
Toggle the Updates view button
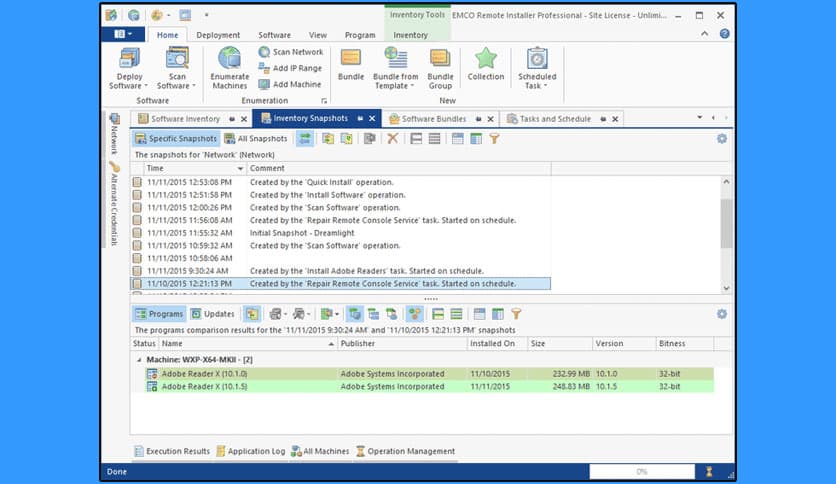[x=213, y=314]
